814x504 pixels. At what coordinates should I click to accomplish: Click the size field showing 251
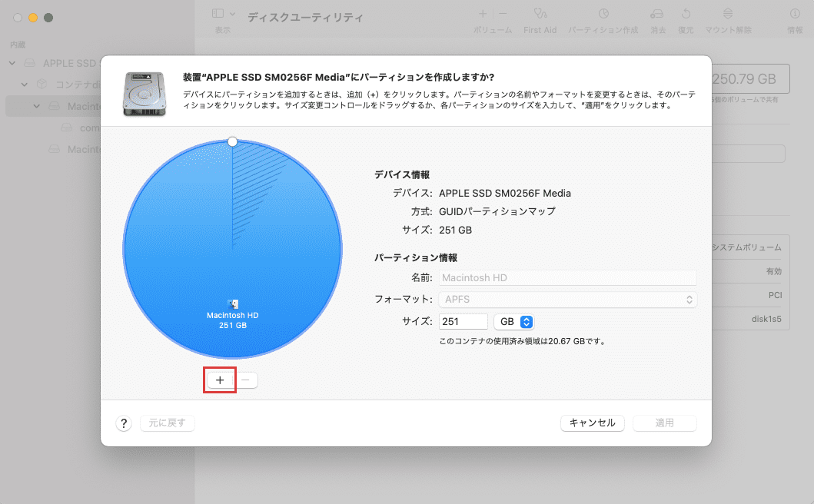coord(463,321)
